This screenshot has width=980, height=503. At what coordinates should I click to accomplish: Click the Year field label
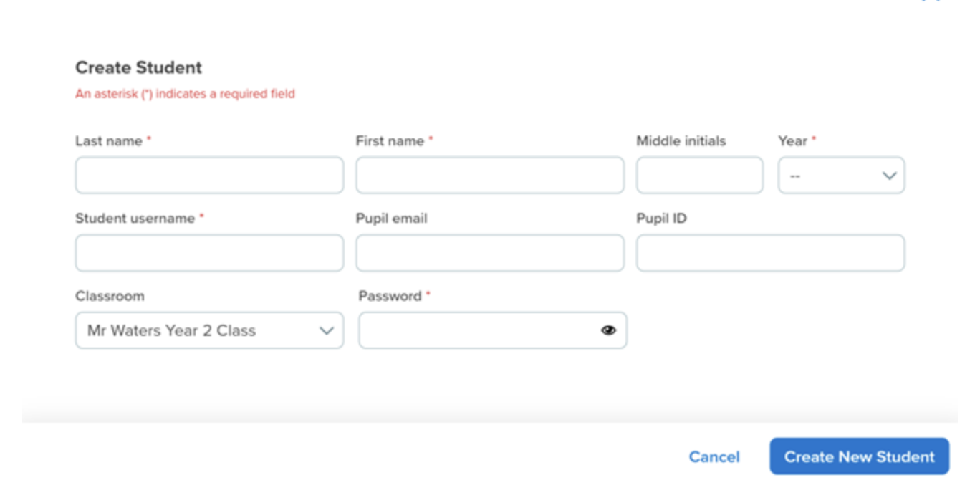pos(792,141)
